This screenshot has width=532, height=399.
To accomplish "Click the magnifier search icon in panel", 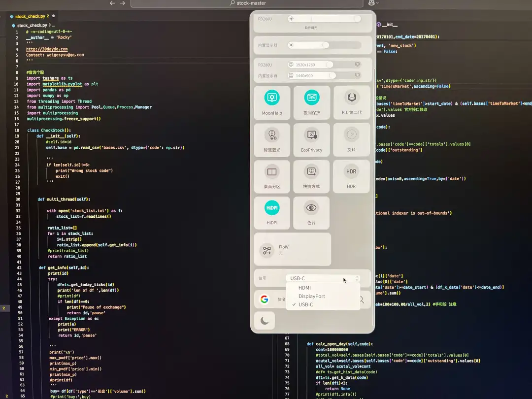I will point(362,299).
